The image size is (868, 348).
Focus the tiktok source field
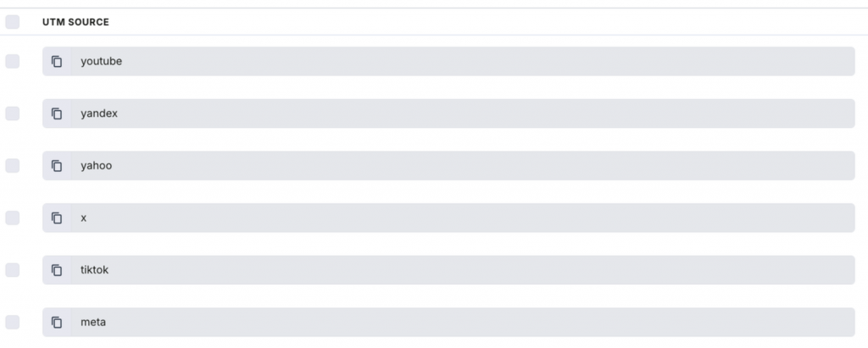tap(463, 270)
